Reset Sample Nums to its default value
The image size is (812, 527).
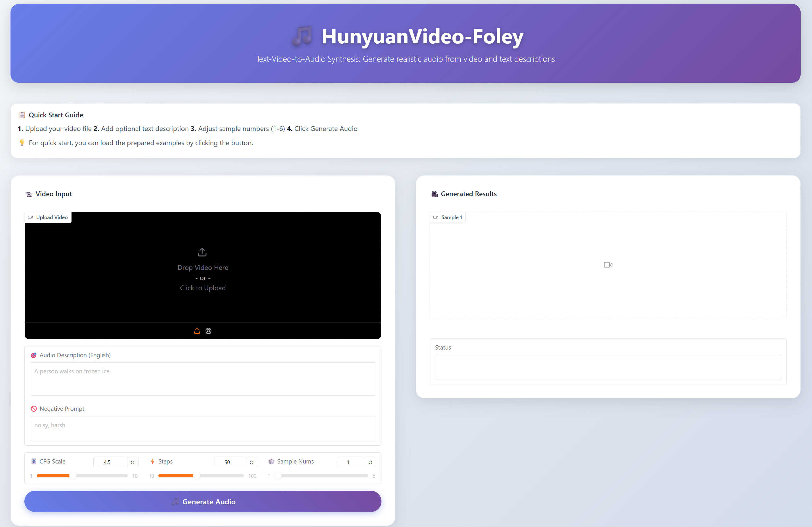click(x=370, y=462)
